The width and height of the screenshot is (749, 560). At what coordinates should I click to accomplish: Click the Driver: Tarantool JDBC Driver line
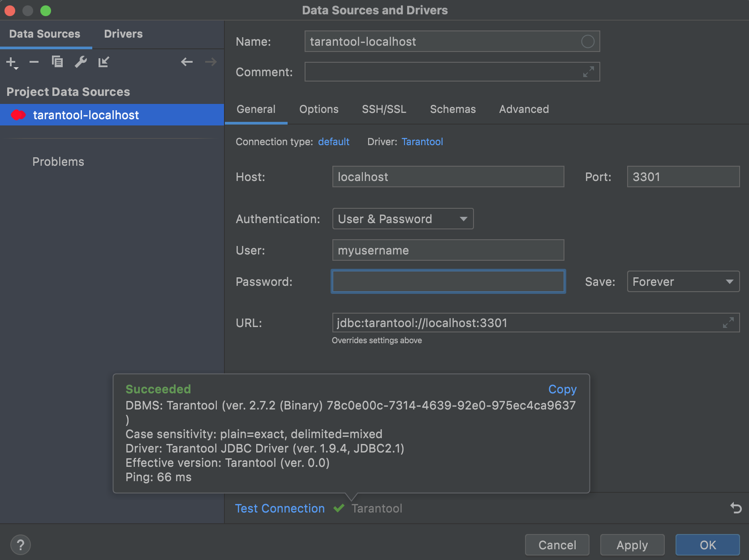click(265, 448)
